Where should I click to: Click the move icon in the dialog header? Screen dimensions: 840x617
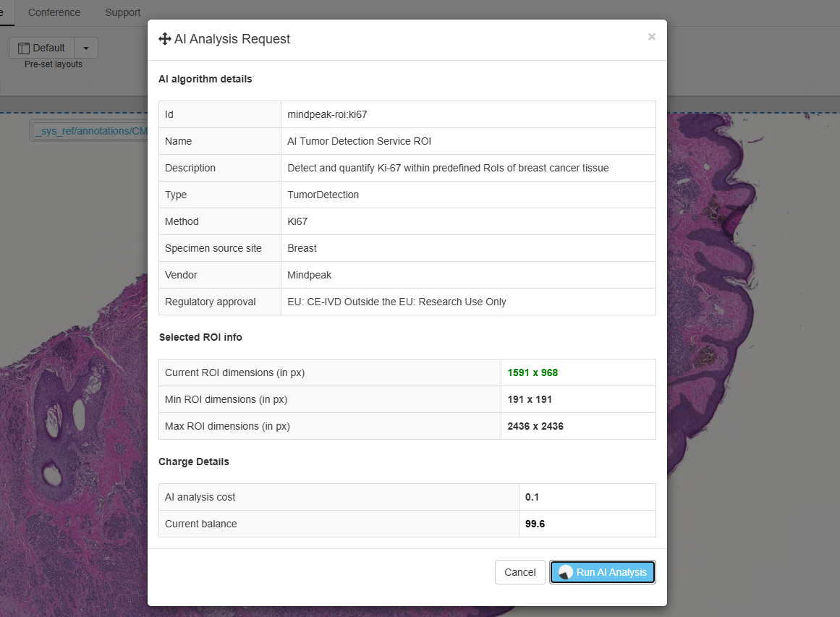click(x=164, y=39)
